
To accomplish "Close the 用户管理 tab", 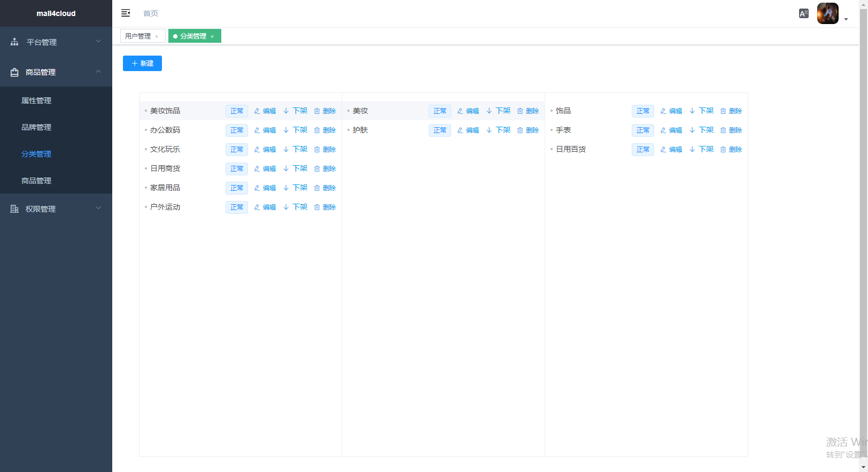I will tap(157, 36).
